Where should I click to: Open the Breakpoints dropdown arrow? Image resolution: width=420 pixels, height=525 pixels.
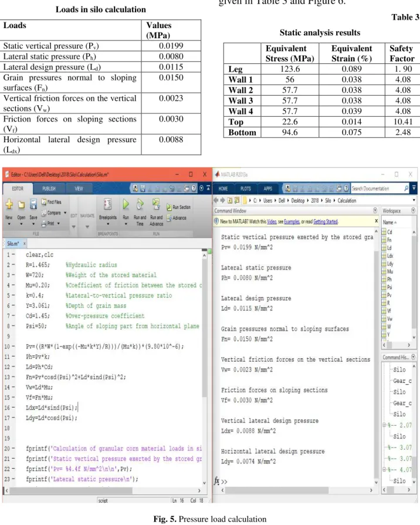108,224
